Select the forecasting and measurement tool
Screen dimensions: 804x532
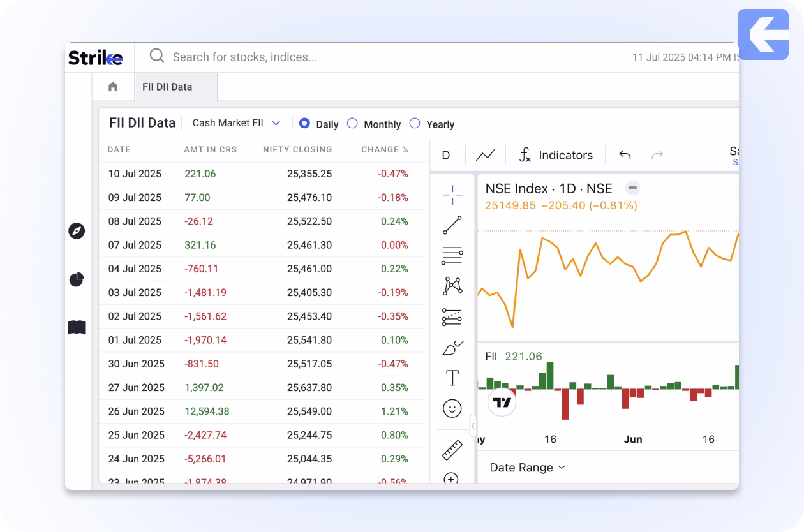[x=452, y=316]
